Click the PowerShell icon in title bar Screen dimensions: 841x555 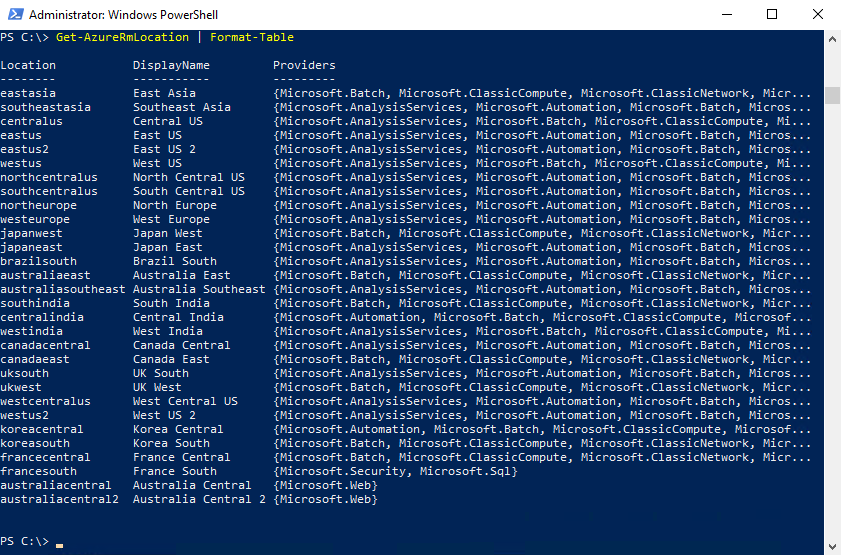click(14, 15)
